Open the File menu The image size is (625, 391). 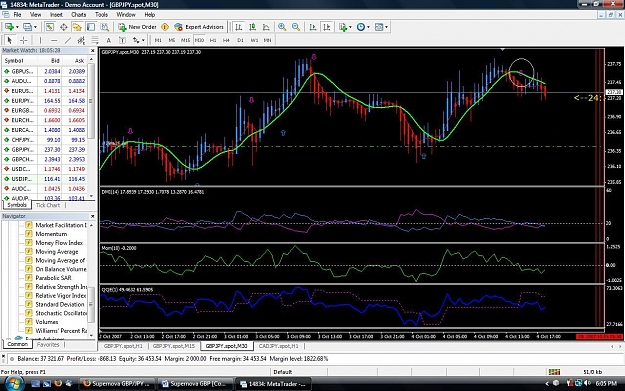coord(17,14)
